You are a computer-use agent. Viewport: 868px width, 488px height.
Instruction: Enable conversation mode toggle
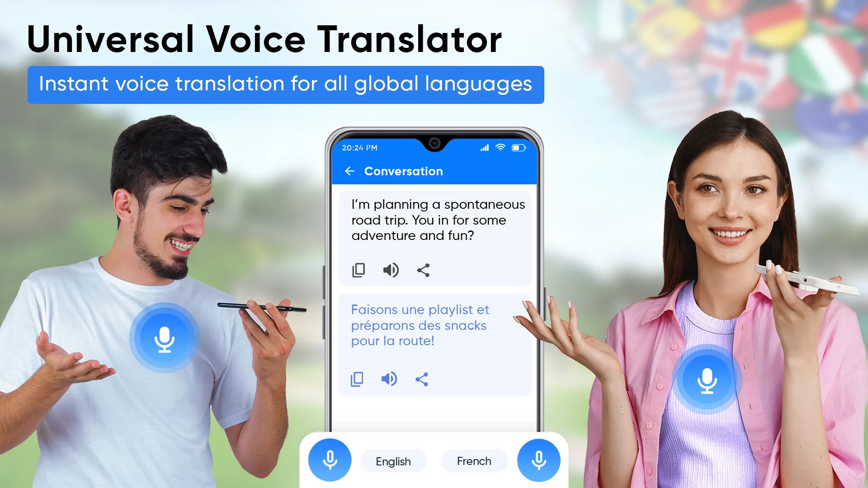coord(404,171)
